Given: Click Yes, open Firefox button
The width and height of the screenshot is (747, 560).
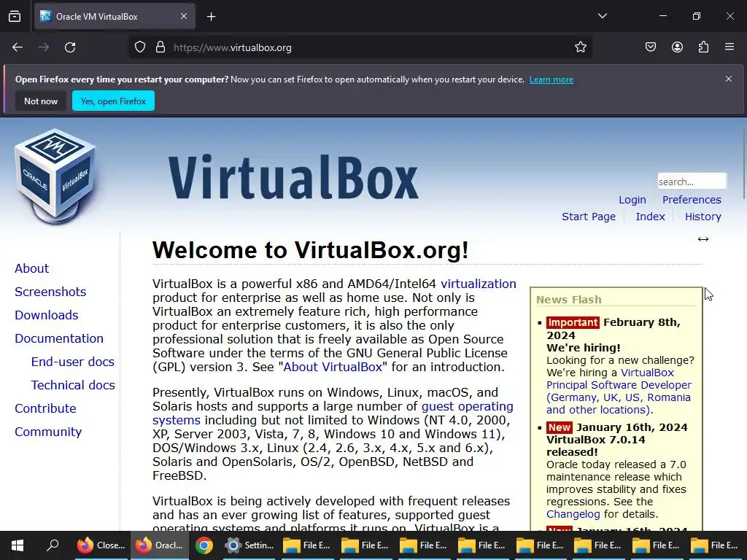Looking at the screenshot, I should click(x=113, y=101).
